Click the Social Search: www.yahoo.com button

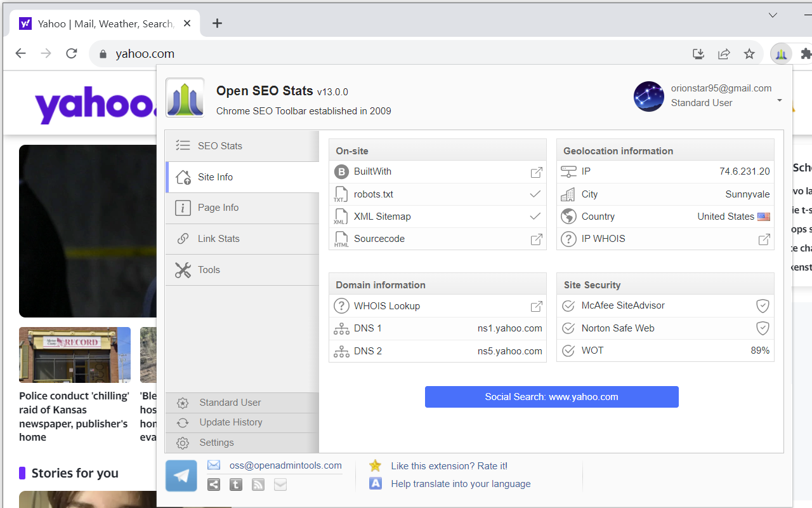coord(551,397)
